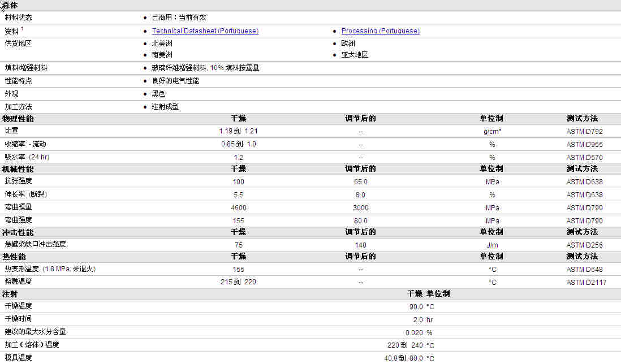
Task: Click the "4600" flexural modulus value
Action: click(x=239, y=208)
